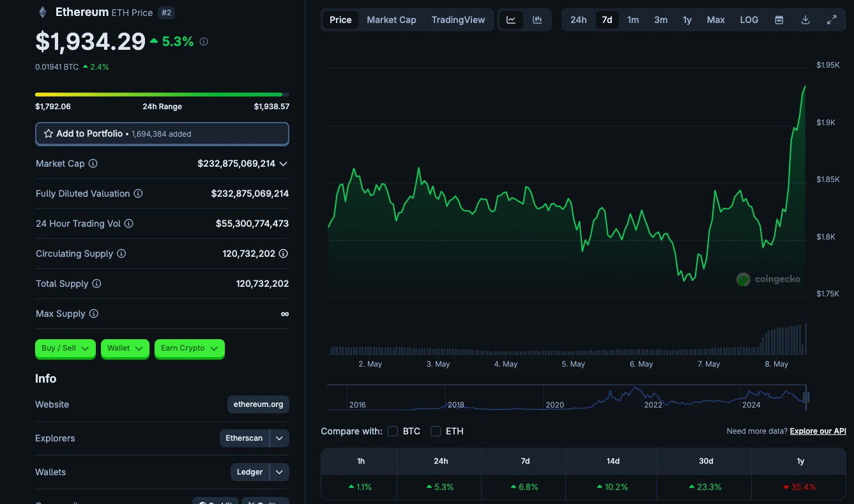Open the Ledger wallet link

click(x=250, y=472)
